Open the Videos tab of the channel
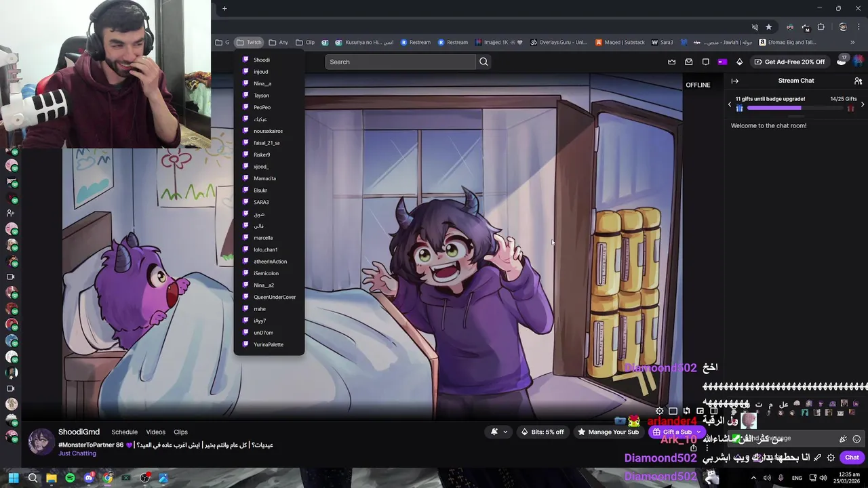The width and height of the screenshot is (868, 488). [x=156, y=432]
